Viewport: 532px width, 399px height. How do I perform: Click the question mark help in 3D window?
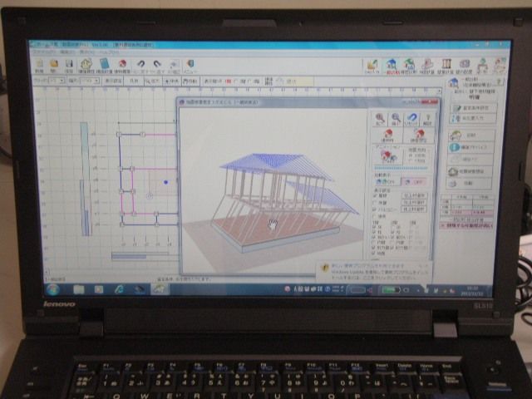coord(427,120)
